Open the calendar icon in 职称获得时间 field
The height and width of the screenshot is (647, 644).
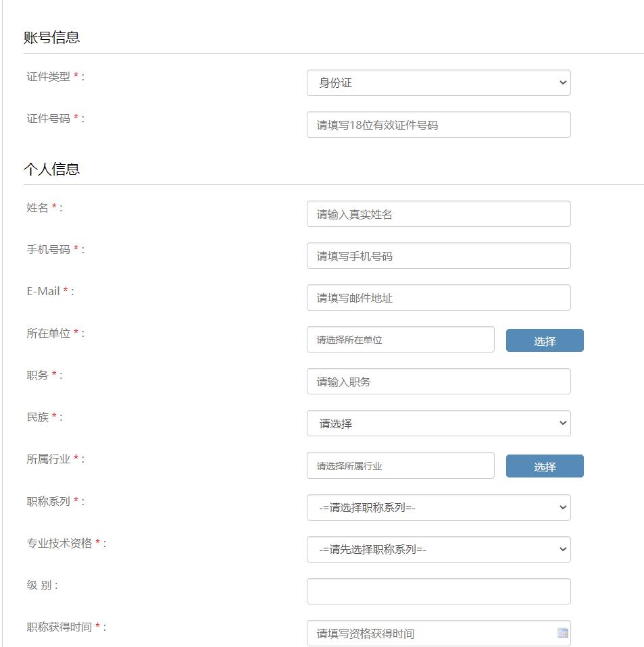[562, 633]
